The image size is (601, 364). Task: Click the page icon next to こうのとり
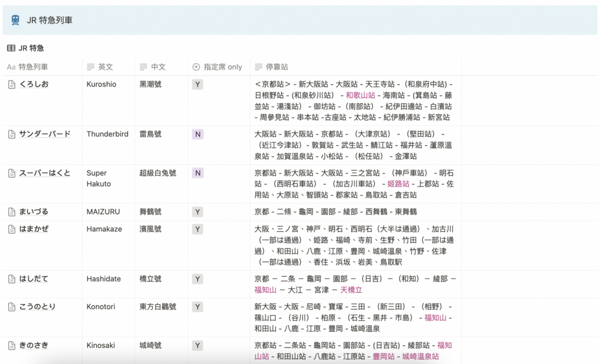pyautogui.click(x=11, y=307)
